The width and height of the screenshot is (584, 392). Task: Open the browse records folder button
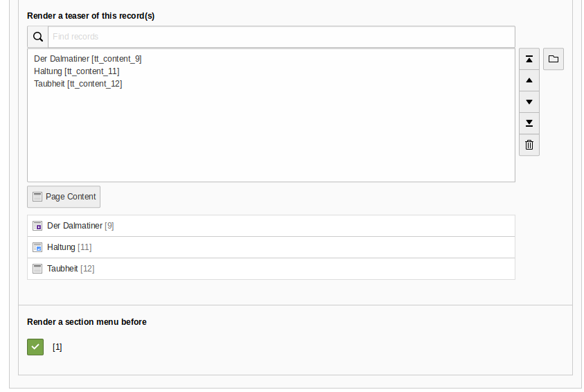(x=554, y=59)
